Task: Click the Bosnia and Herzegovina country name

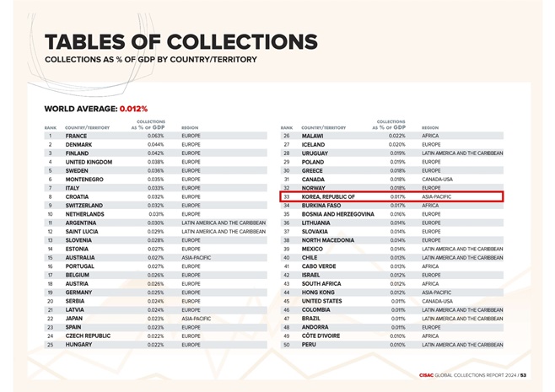Action: 337,214
